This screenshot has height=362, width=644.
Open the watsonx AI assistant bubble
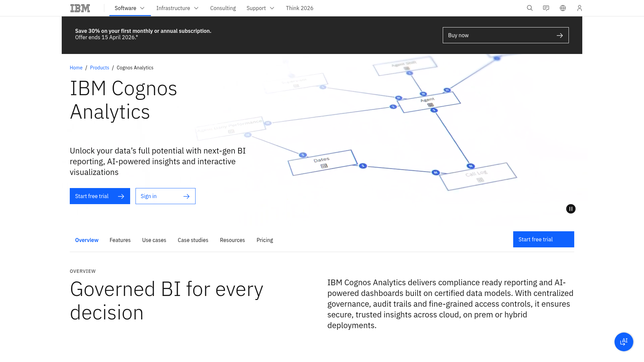pos(624,342)
